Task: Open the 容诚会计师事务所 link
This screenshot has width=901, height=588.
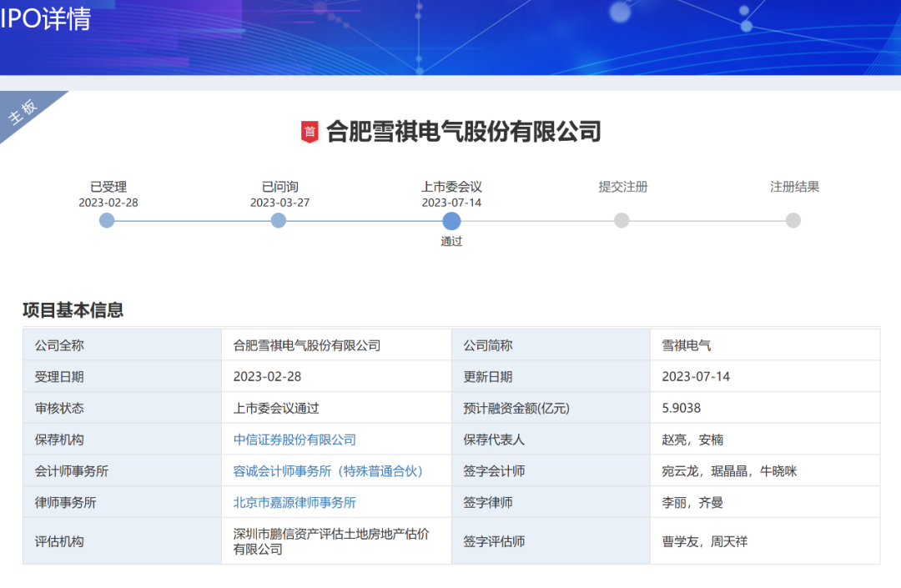Action: coord(328,471)
